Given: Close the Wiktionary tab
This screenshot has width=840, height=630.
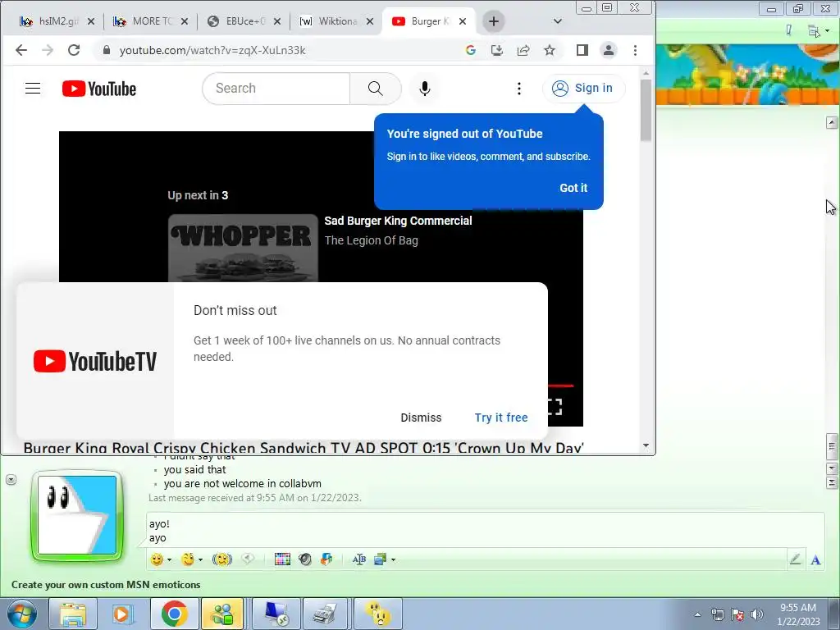Looking at the screenshot, I should (x=370, y=21).
